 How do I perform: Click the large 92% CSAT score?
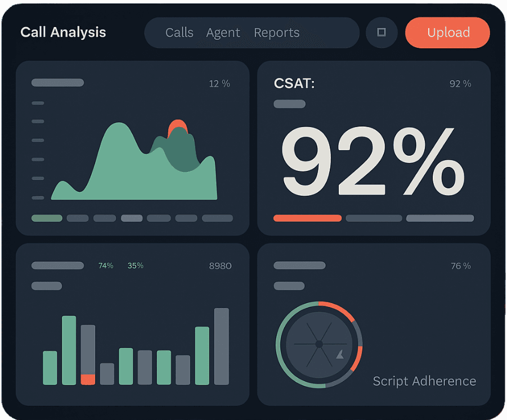coord(372,160)
